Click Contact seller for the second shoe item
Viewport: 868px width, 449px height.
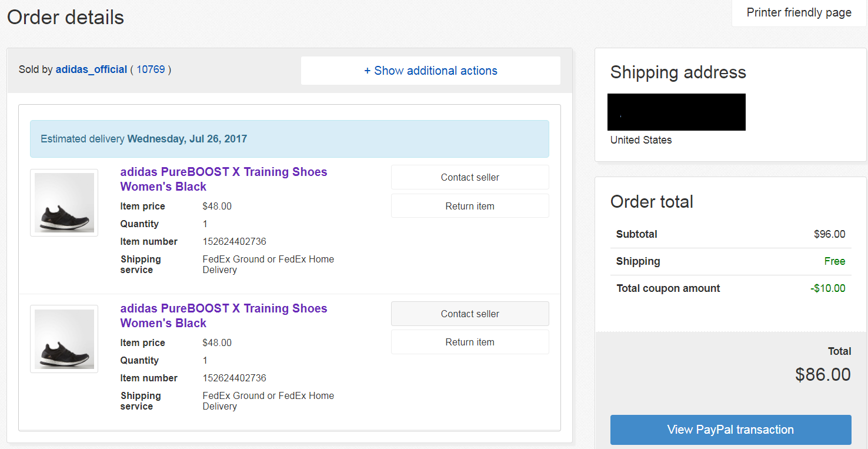470,314
